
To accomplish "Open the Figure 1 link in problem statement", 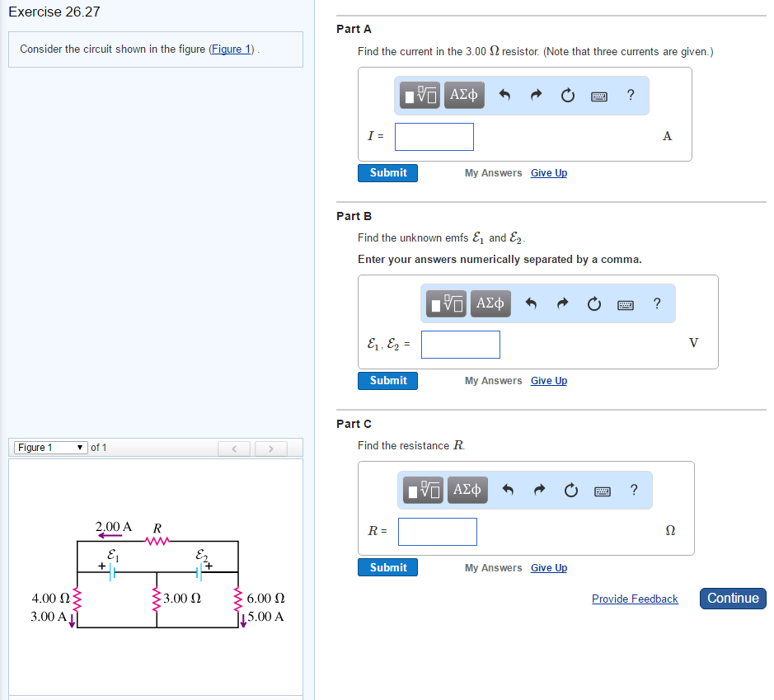I will (x=230, y=49).
